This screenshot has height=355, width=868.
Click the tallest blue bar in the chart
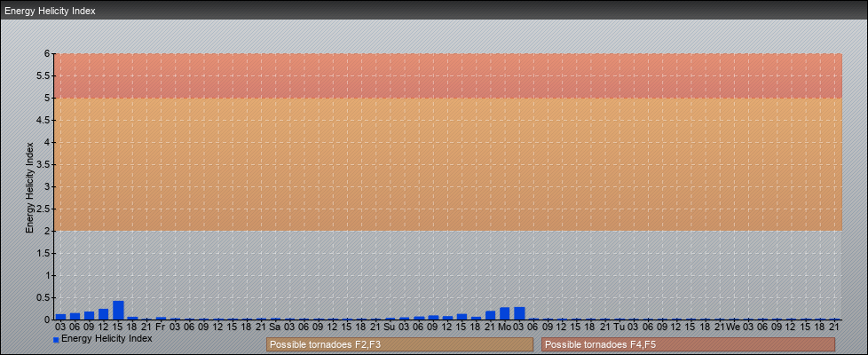click(118, 311)
